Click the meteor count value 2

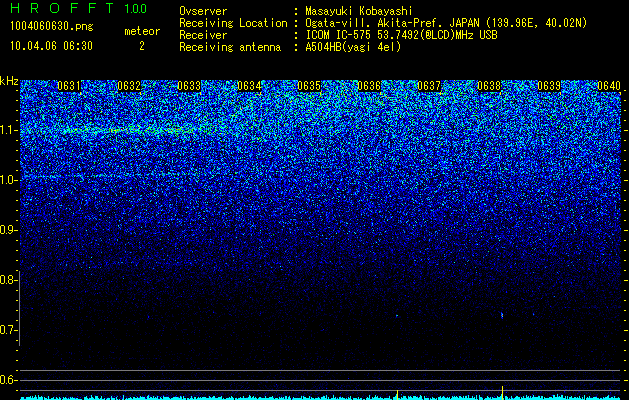click(x=142, y=46)
